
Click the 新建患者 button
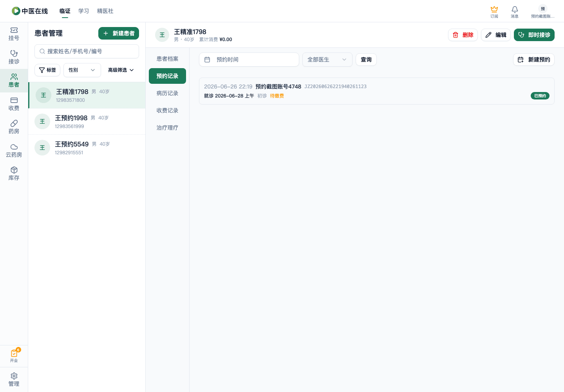tap(119, 33)
